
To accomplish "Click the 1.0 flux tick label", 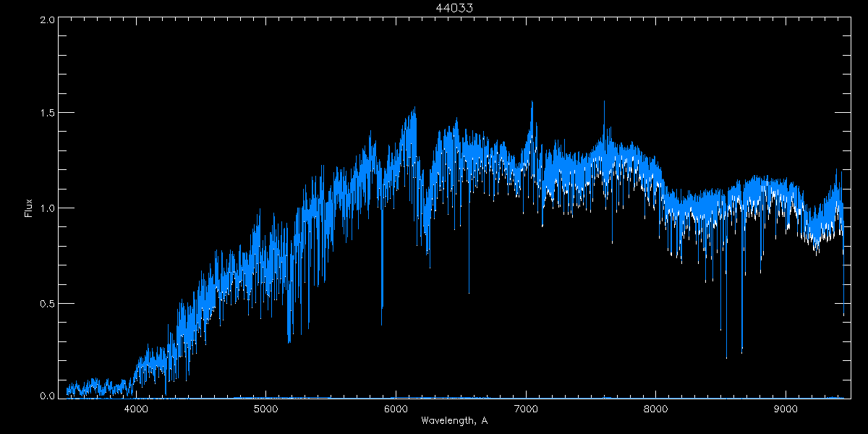I will [47, 208].
